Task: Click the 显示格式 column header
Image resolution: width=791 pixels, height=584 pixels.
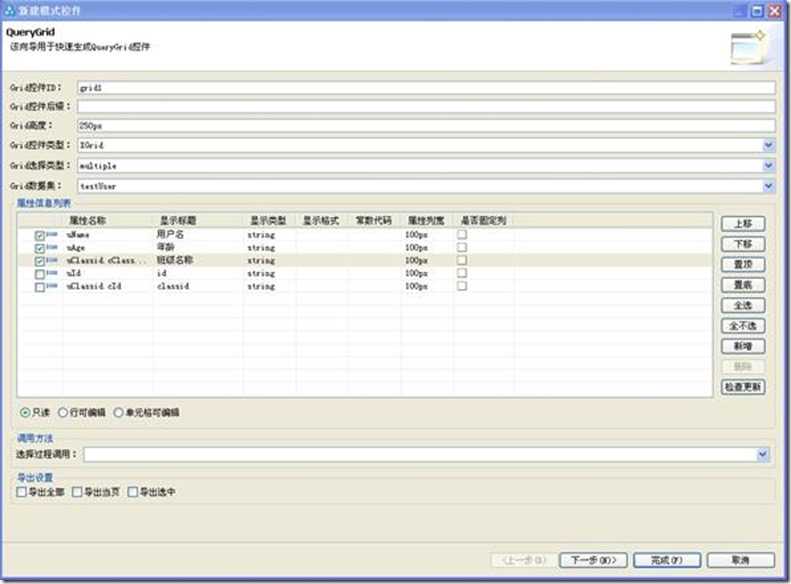Action: [322, 220]
